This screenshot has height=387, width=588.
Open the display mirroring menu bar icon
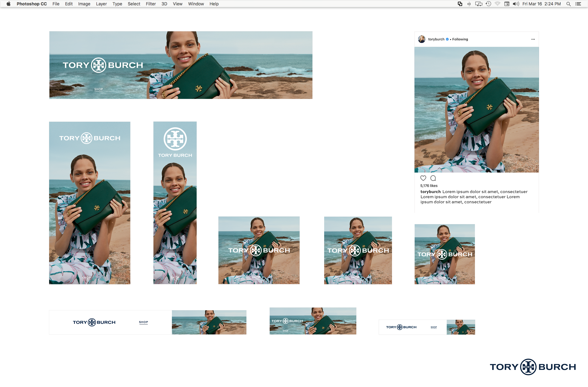(x=479, y=4)
